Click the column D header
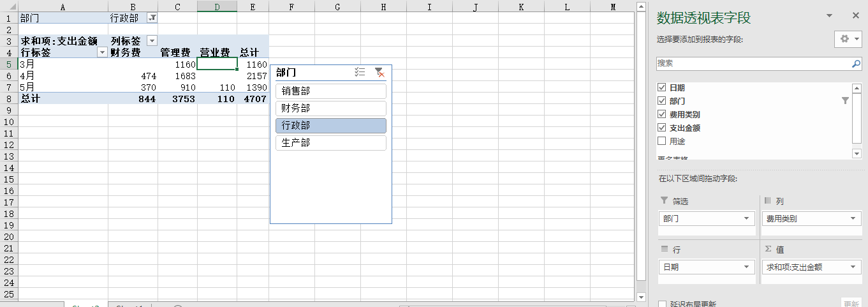868x307 pixels. pyautogui.click(x=217, y=6)
